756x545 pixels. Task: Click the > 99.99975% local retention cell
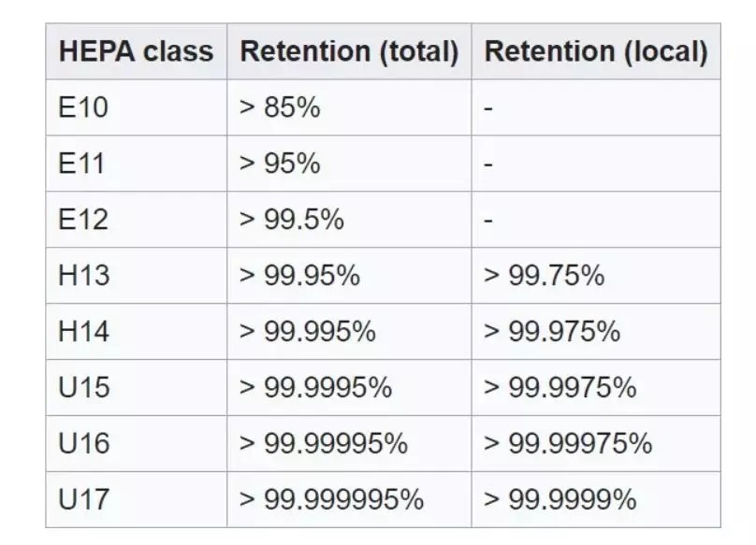coord(568,443)
